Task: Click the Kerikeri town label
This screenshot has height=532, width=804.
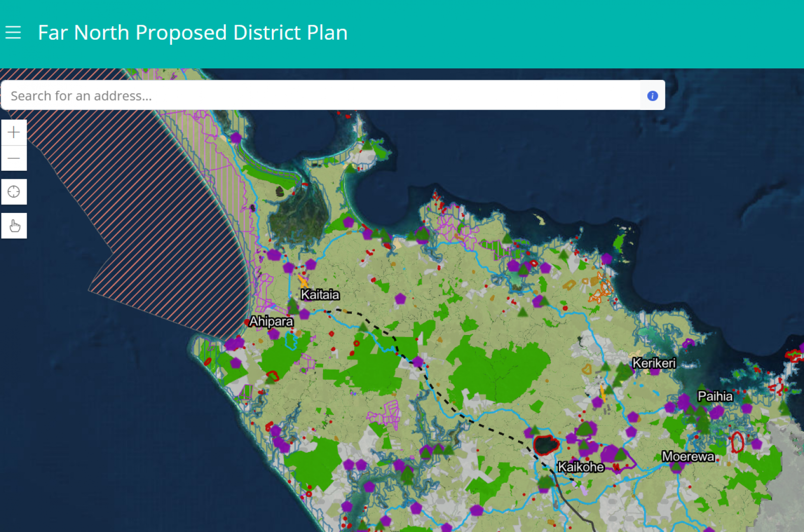Action: (654, 363)
